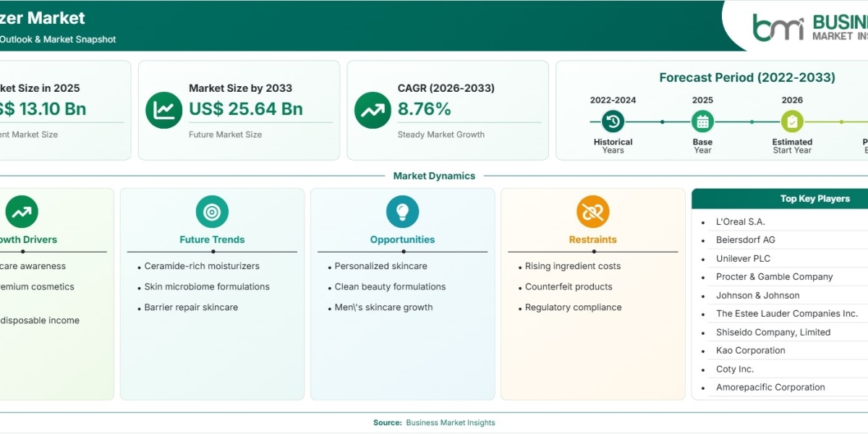Click the Restraints broken-link icon
This screenshot has width=868, height=434.
[x=592, y=212]
